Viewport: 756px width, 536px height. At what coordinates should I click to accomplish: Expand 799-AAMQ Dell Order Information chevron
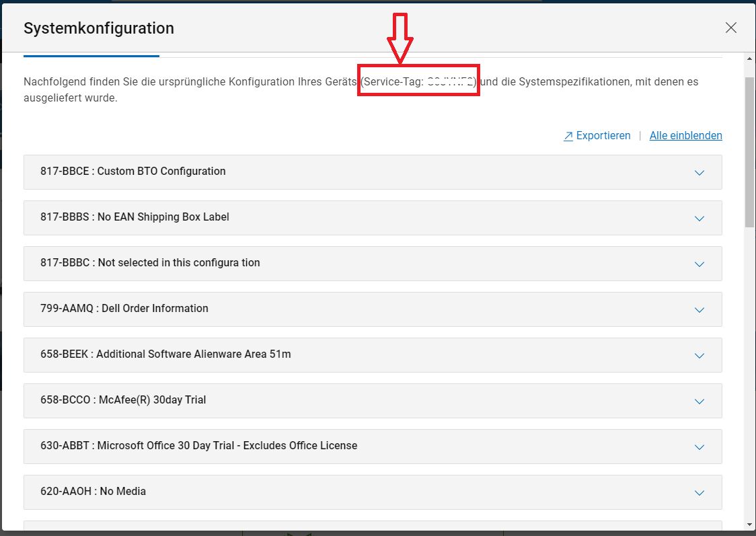(x=699, y=310)
